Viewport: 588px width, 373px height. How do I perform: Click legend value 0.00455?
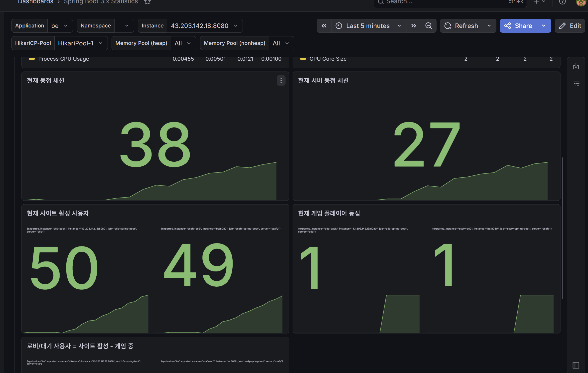[x=183, y=59]
